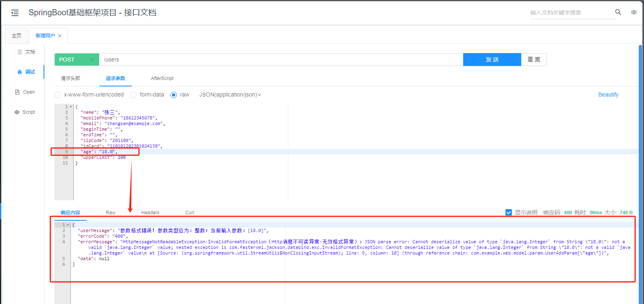Screen dimensions: 644x304
Task: Open the 文档 document icon
Action: (20, 52)
